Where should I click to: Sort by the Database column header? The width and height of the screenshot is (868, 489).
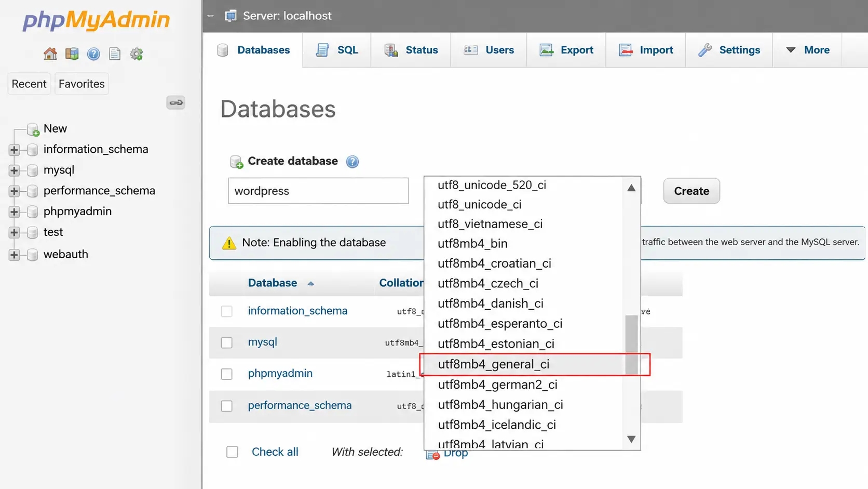pos(273,283)
